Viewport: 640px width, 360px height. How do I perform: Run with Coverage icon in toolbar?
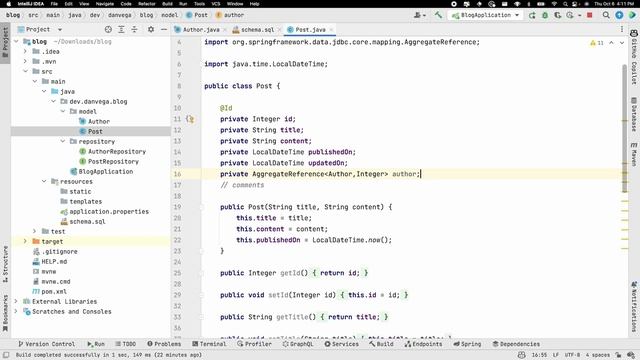pos(558,15)
